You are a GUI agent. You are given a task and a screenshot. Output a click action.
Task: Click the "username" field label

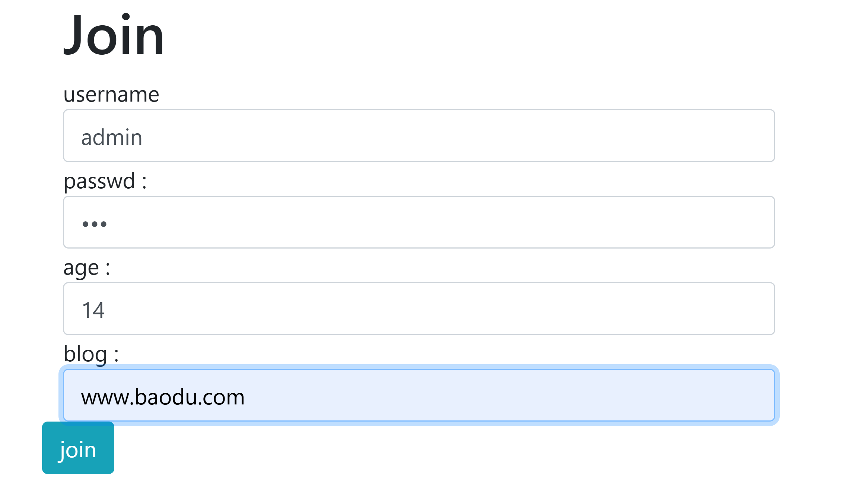(111, 94)
